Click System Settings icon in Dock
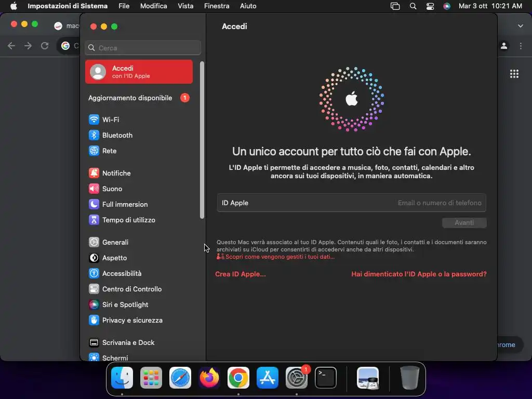The width and height of the screenshot is (532, 399). tap(297, 378)
